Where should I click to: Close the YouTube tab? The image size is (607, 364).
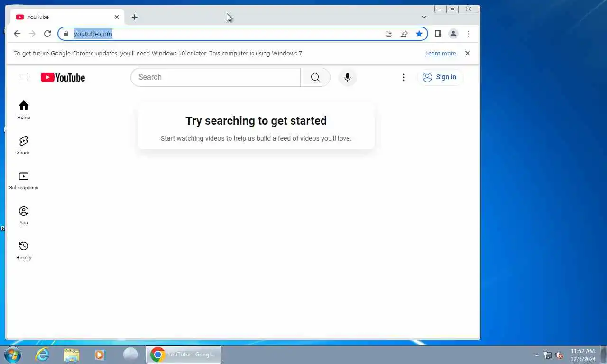[117, 17]
